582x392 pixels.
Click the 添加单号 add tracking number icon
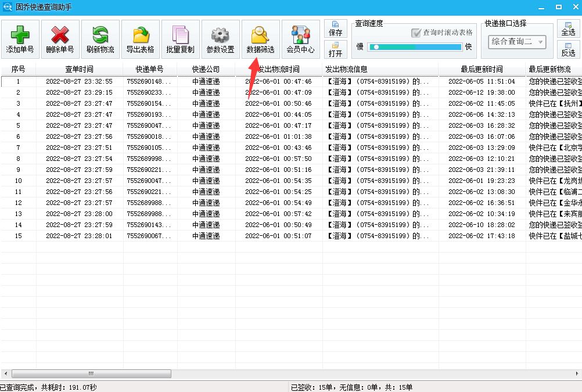(20, 38)
